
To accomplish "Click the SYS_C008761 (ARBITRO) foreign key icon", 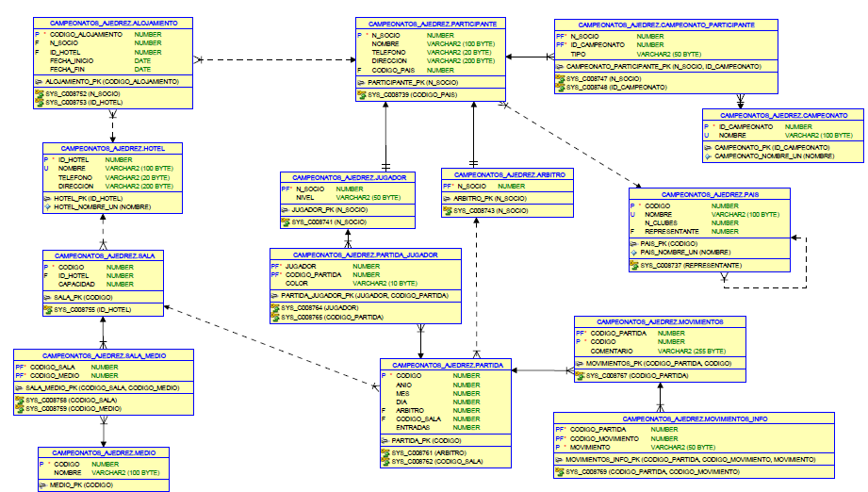I will (385, 452).
